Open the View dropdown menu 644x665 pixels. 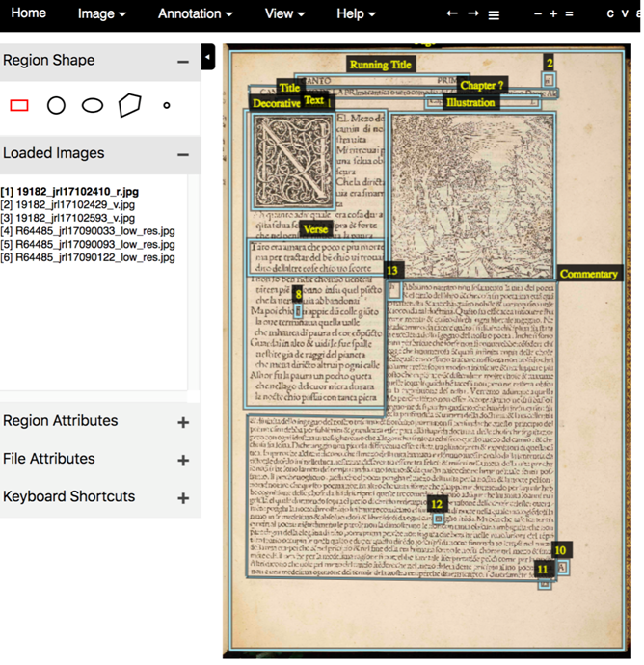click(x=284, y=13)
